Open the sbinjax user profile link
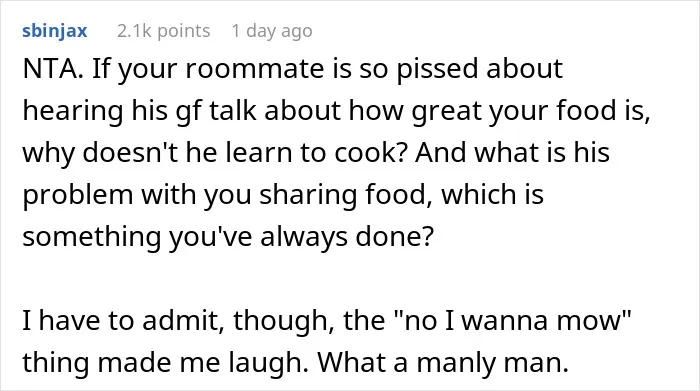The width and height of the screenshot is (700, 391). coord(54,31)
